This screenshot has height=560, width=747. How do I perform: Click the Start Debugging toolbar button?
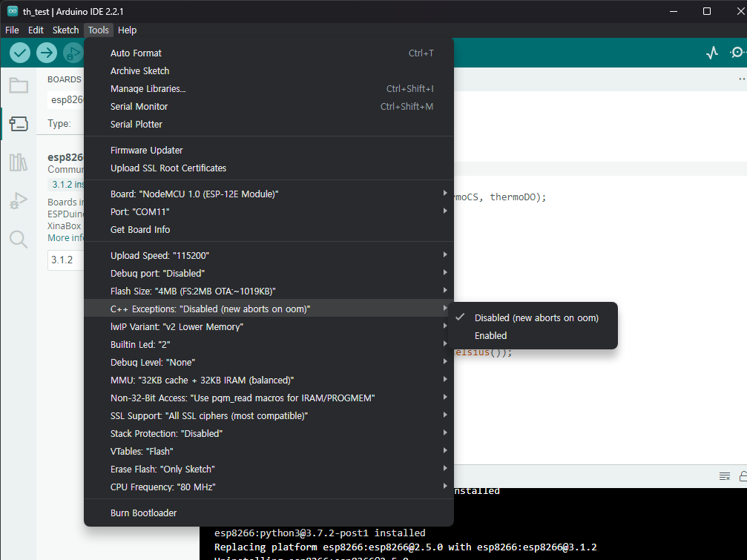pos(73,53)
